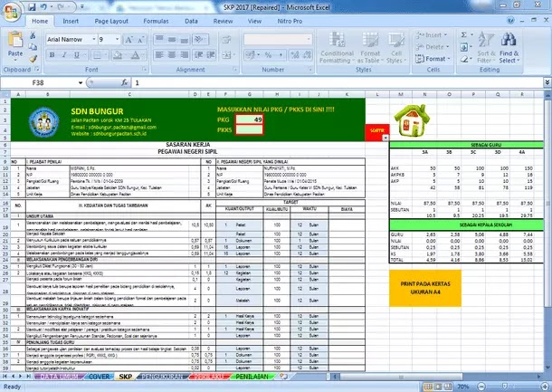Apply bottom vertical alignment
This screenshot has width=552, height=392.
point(184,39)
